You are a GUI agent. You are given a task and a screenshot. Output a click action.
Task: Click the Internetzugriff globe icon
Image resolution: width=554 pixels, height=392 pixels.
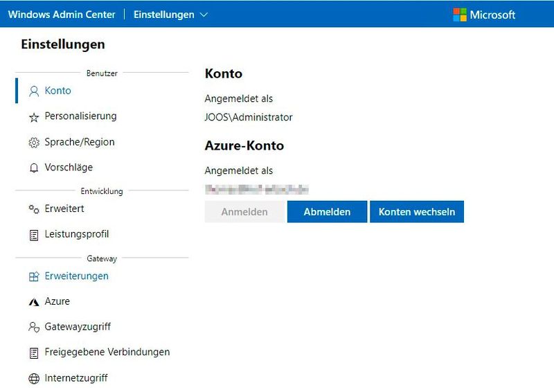34,378
